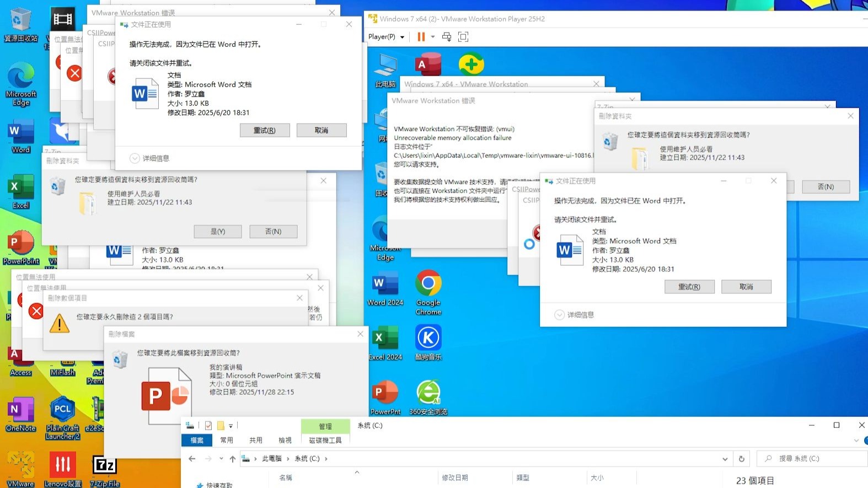
Task: Sort files by the 修改日期 column header
Action: tap(455, 478)
